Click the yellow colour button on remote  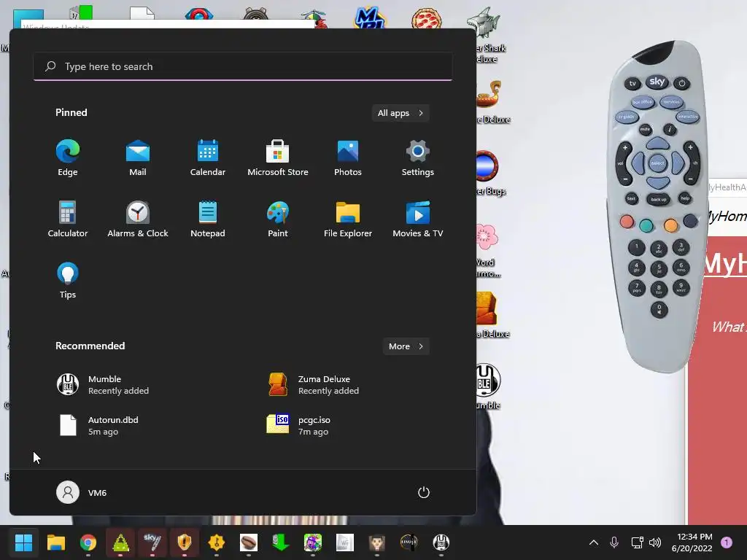coord(671,225)
